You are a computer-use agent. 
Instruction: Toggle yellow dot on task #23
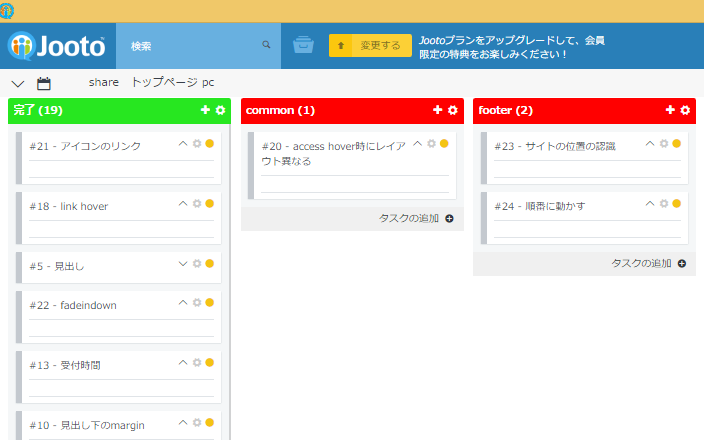[x=677, y=144]
